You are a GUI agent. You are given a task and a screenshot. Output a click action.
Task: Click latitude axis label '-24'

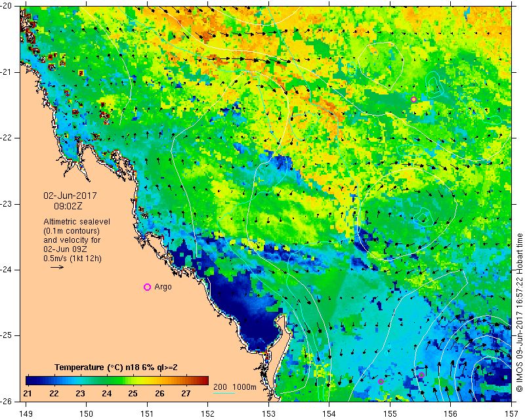pos(6,270)
